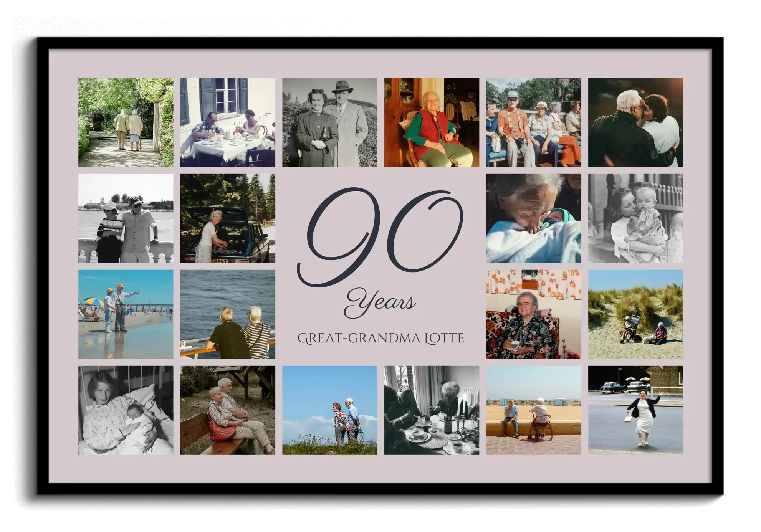The height and width of the screenshot is (532, 761).
Task: Select the couple kissing photo
Action: [x=635, y=122]
